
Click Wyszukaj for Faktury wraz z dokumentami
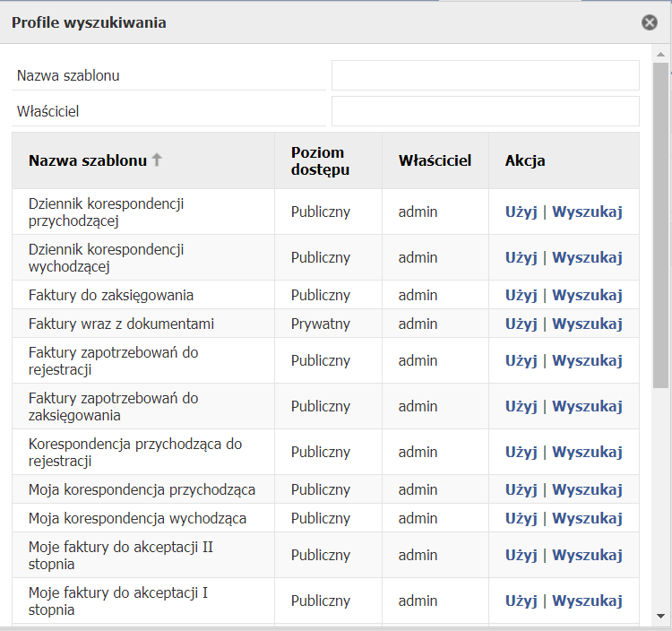coord(587,324)
